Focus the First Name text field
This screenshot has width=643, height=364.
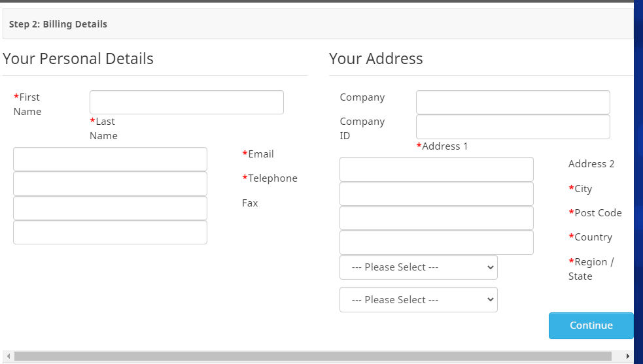pyautogui.click(x=186, y=103)
